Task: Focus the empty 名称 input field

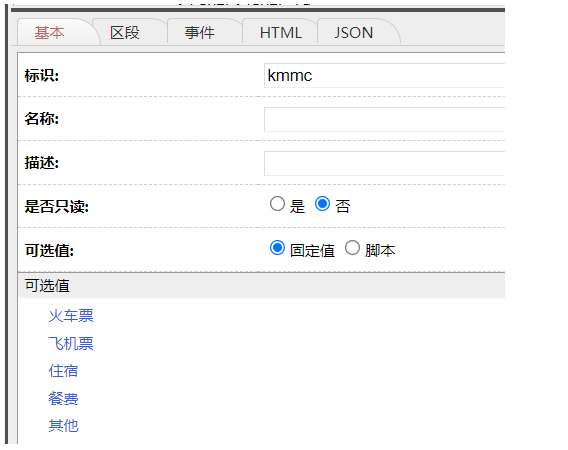Action: [x=384, y=120]
